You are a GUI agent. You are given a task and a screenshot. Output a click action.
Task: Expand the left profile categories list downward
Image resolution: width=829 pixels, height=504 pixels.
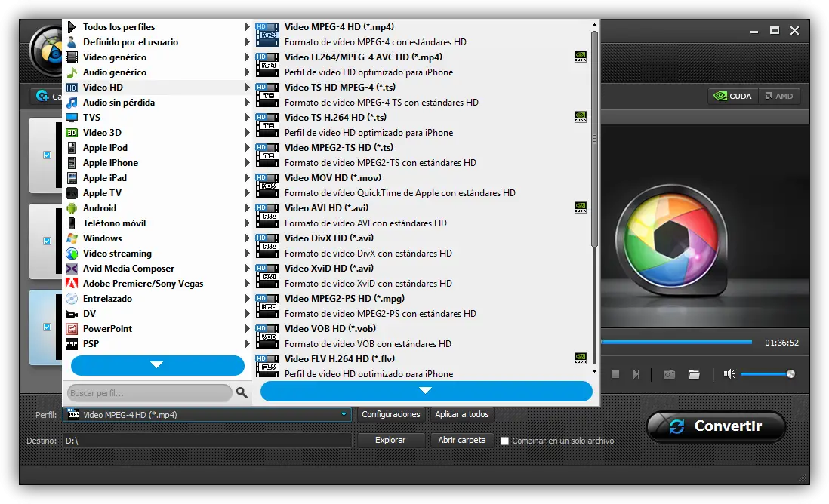157,365
